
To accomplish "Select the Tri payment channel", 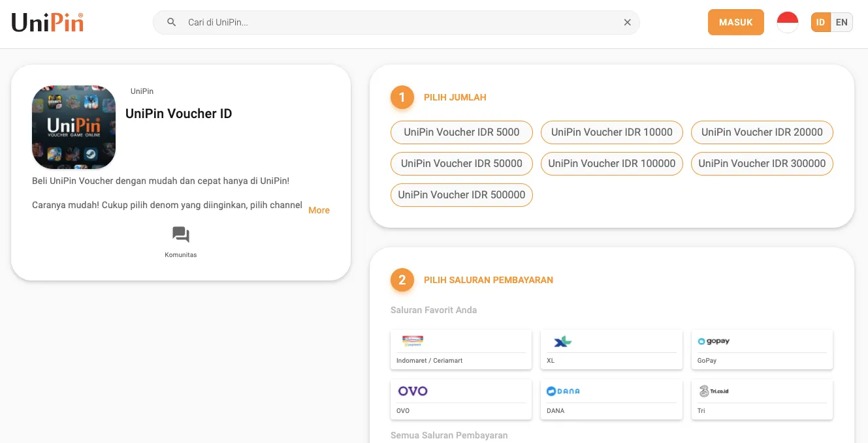I will [762, 399].
